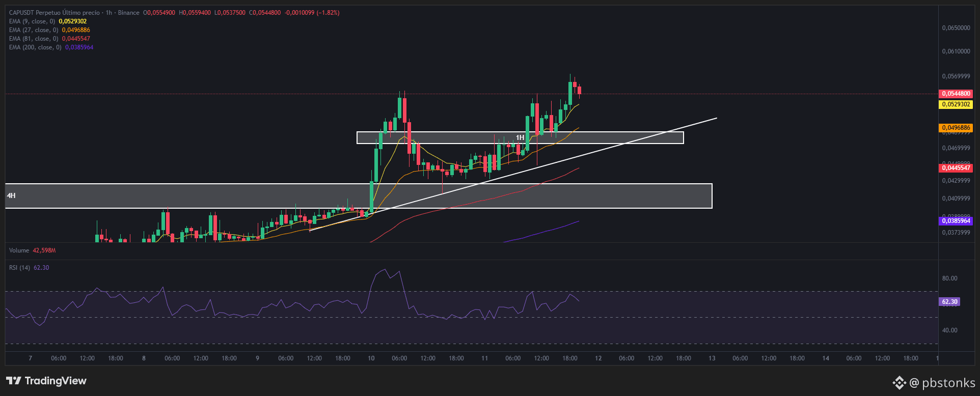Click date 10 on the time axis
This screenshot has width=980, height=396.
[371, 358]
